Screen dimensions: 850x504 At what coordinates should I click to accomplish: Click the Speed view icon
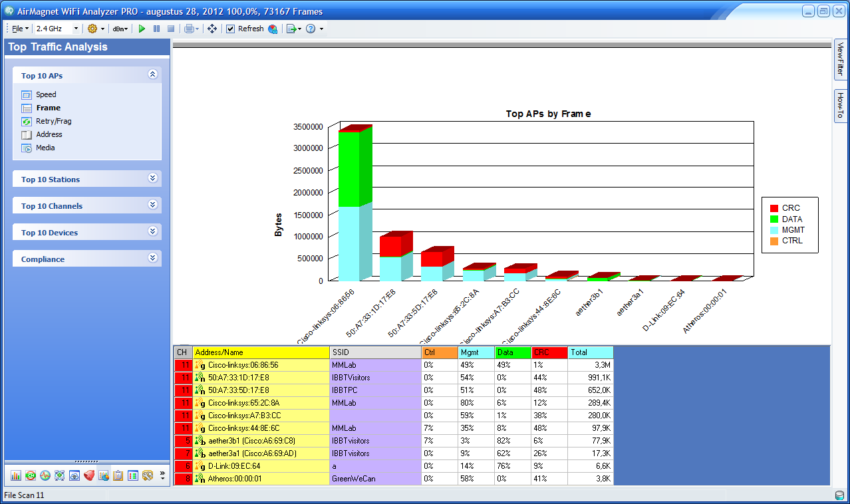point(27,94)
